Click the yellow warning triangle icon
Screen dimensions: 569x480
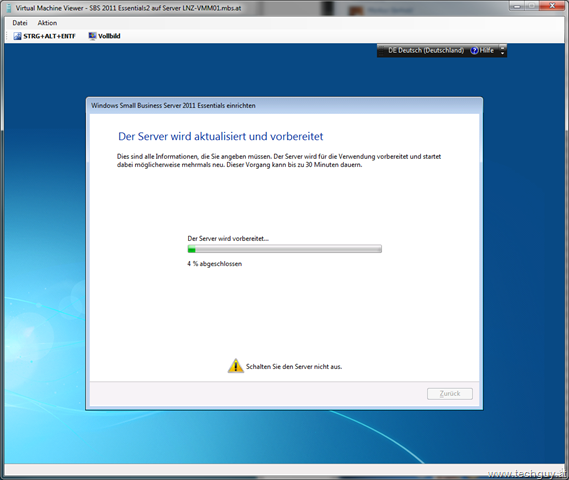point(236,366)
